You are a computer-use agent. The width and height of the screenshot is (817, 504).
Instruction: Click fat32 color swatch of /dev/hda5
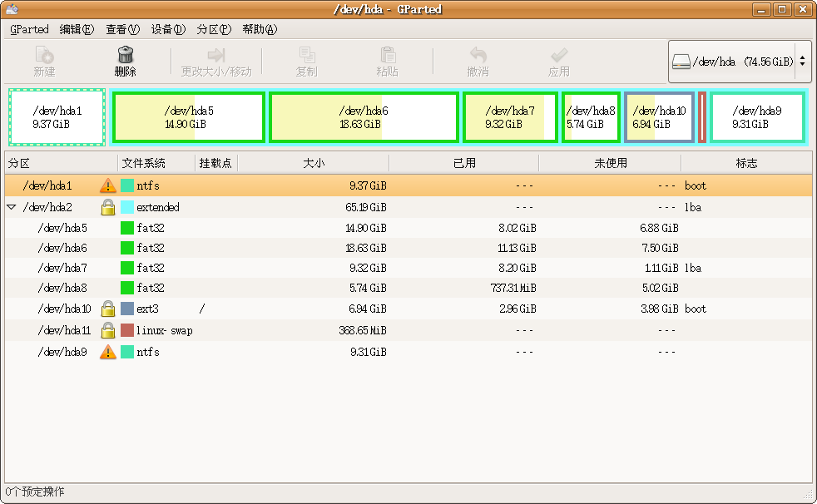pos(127,228)
